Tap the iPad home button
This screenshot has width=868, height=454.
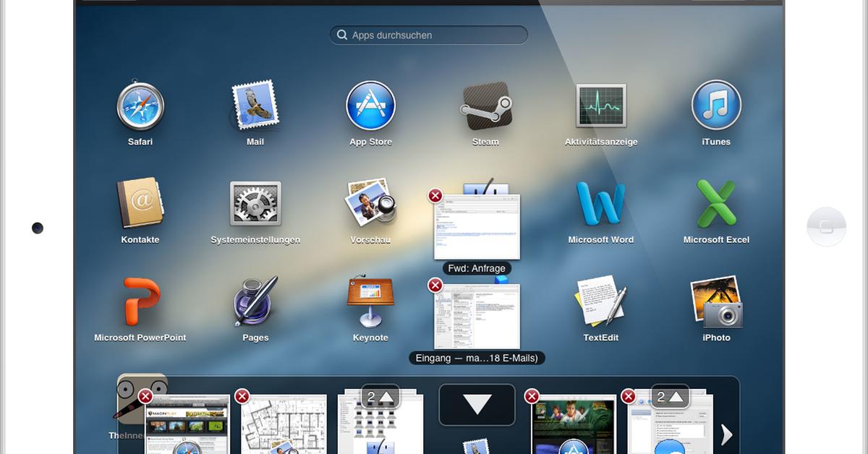[x=827, y=227]
